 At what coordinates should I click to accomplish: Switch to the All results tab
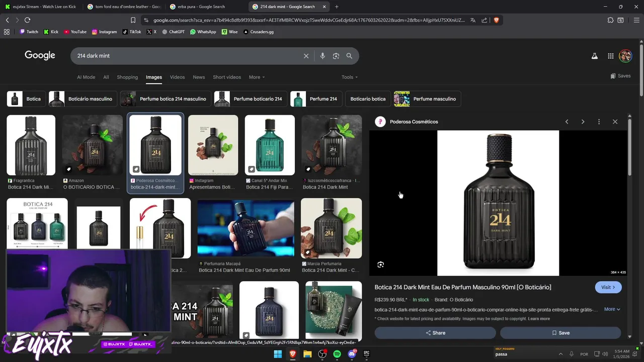click(106, 77)
